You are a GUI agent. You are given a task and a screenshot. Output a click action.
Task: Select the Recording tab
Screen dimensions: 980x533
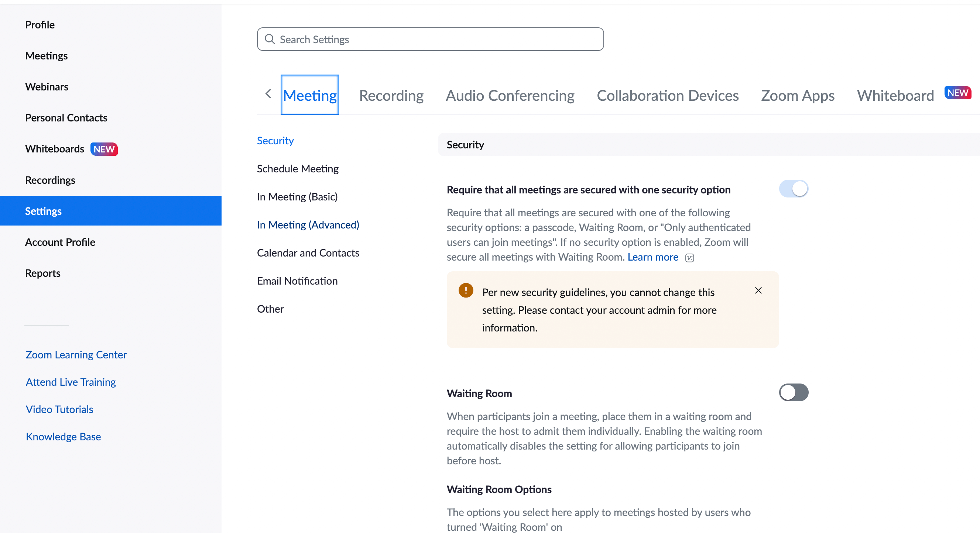tap(391, 94)
